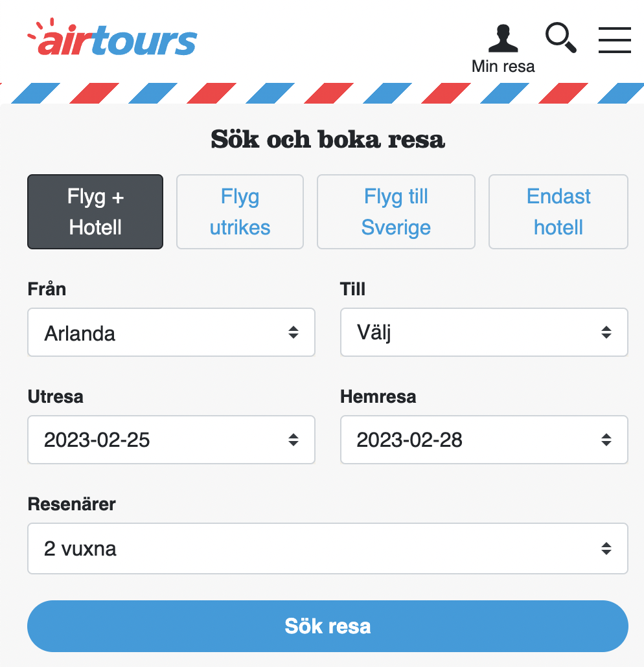Click the arrow icon on 2 vuxna field
This screenshot has width=644, height=667.
pyautogui.click(x=606, y=548)
